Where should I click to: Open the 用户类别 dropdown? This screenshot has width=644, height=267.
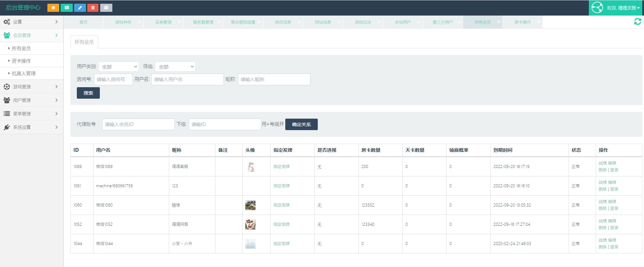tap(119, 67)
